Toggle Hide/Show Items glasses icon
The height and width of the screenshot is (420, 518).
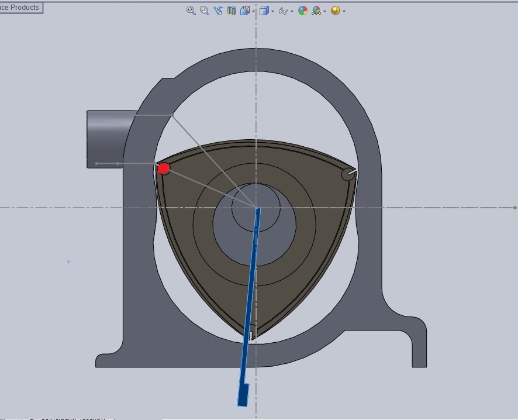[x=282, y=11]
